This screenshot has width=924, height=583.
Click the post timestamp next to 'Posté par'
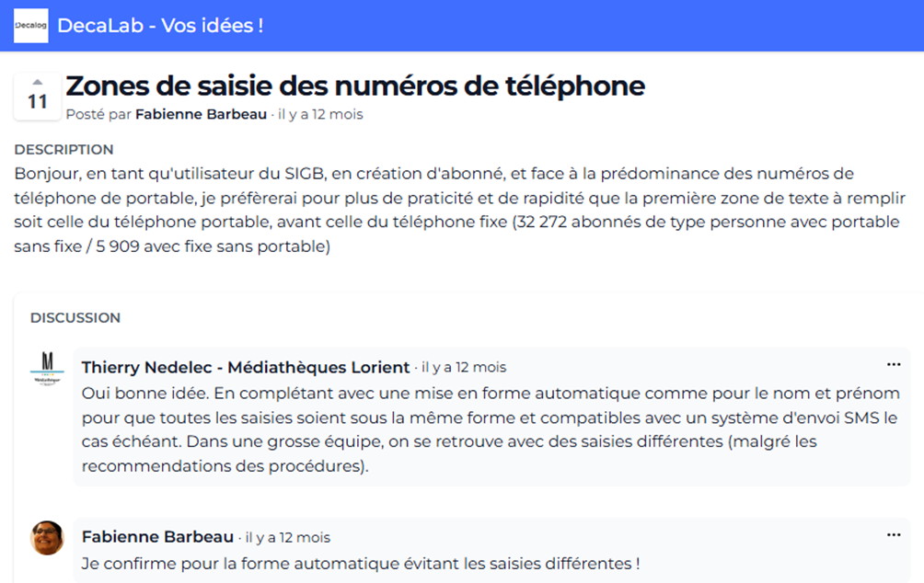[x=320, y=115]
